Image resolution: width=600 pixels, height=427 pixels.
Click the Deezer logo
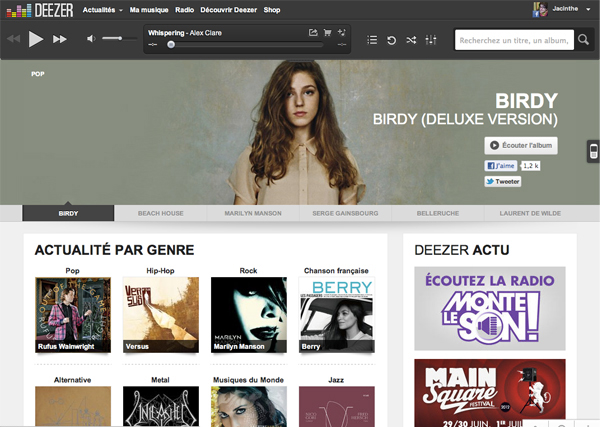click(x=40, y=10)
